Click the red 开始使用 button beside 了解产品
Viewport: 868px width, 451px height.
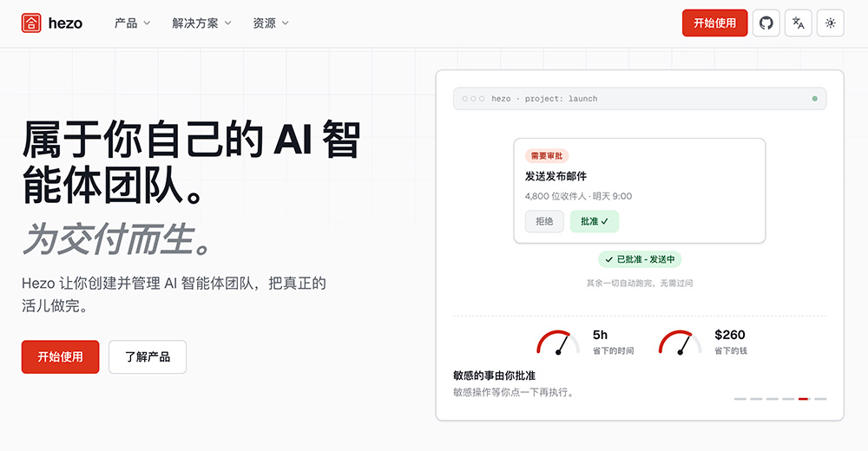(61, 357)
